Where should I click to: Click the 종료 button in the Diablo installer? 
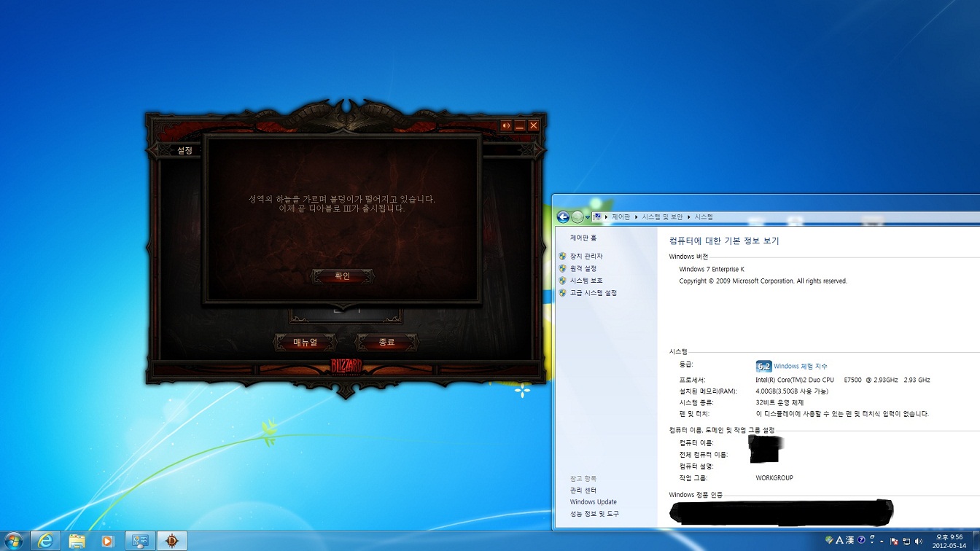point(386,343)
